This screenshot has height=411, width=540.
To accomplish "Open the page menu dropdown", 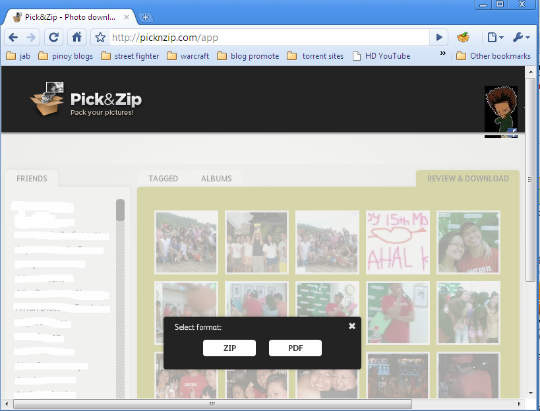I will click(x=495, y=37).
